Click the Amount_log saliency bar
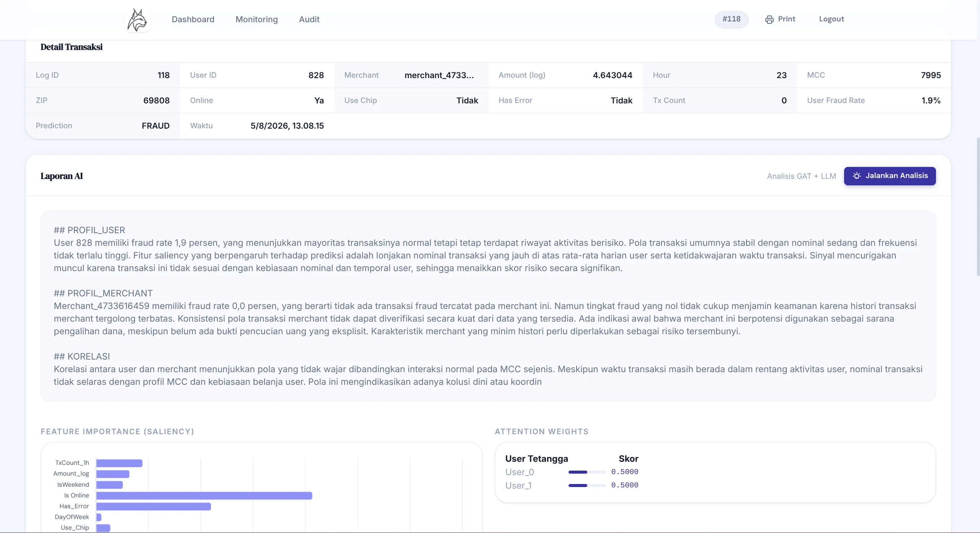This screenshot has height=533, width=980. (113, 474)
